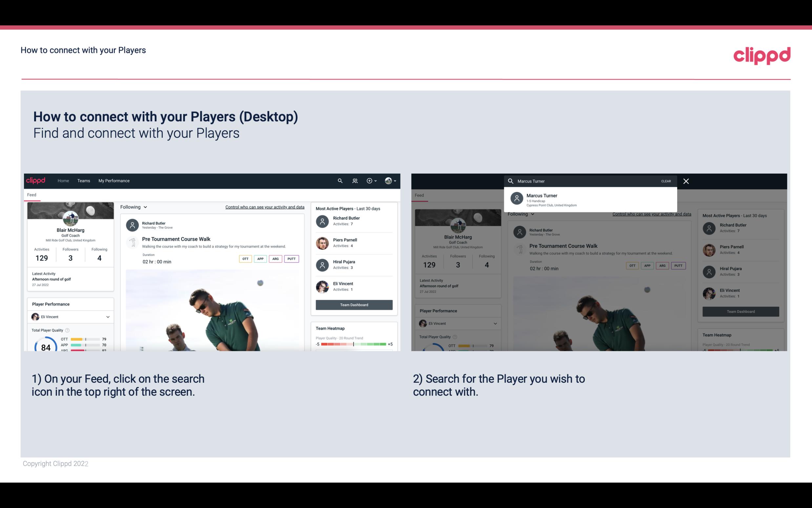This screenshot has height=508, width=812.
Task: Select the Home tab in navigation
Action: 63,180
